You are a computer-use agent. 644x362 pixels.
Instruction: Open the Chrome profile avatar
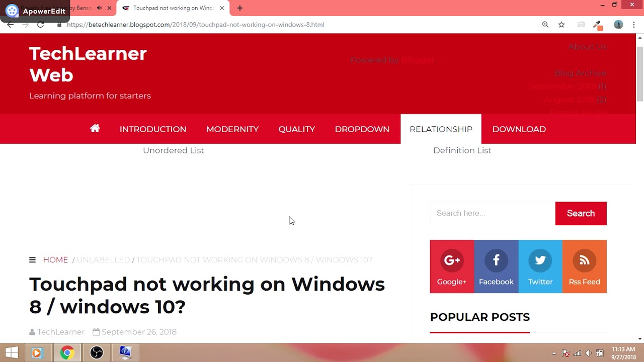point(618,25)
